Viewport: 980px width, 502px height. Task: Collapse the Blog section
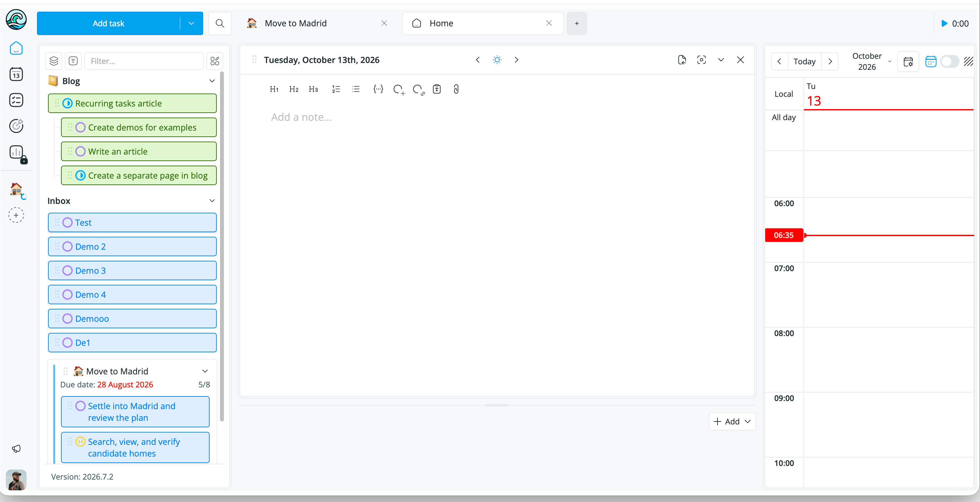pyautogui.click(x=212, y=81)
